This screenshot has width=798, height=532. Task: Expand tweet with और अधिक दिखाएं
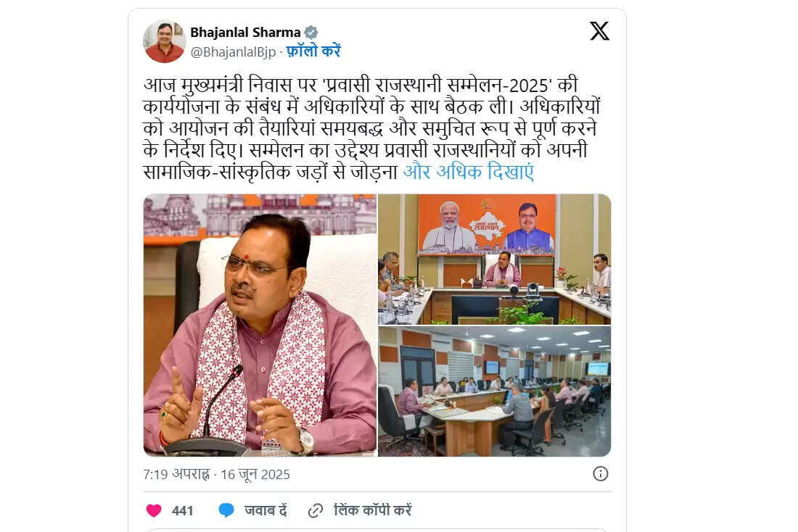point(468,172)
